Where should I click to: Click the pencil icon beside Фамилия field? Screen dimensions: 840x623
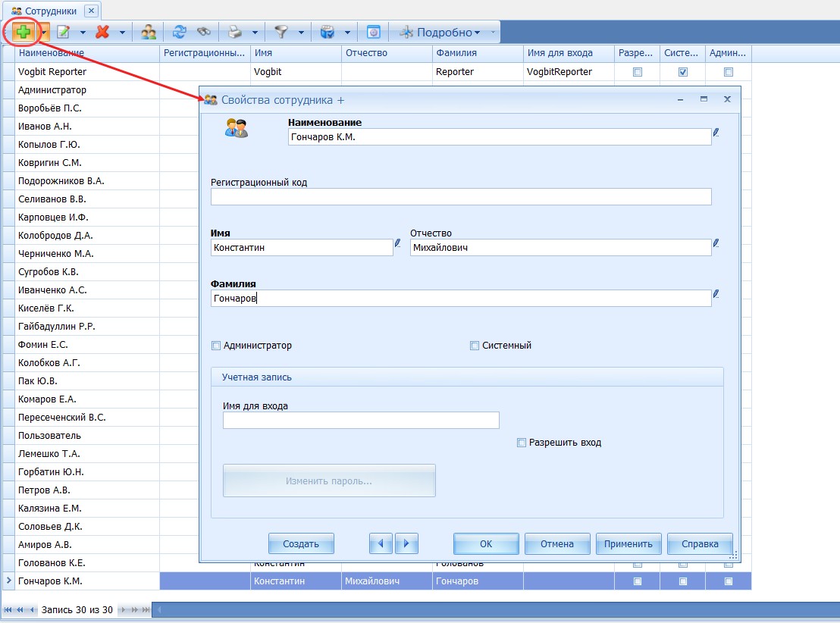pyautogui.click(x=716, y=294)
